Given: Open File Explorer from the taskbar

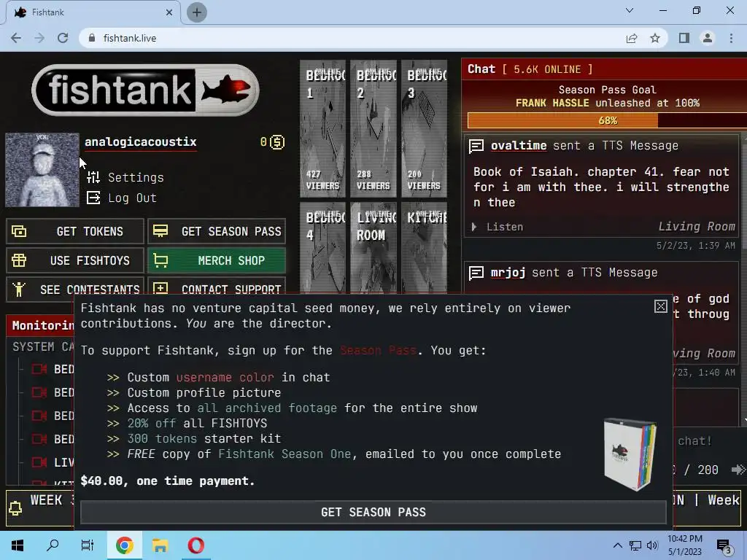Looking at the screenshot, I should click(160, 545).
